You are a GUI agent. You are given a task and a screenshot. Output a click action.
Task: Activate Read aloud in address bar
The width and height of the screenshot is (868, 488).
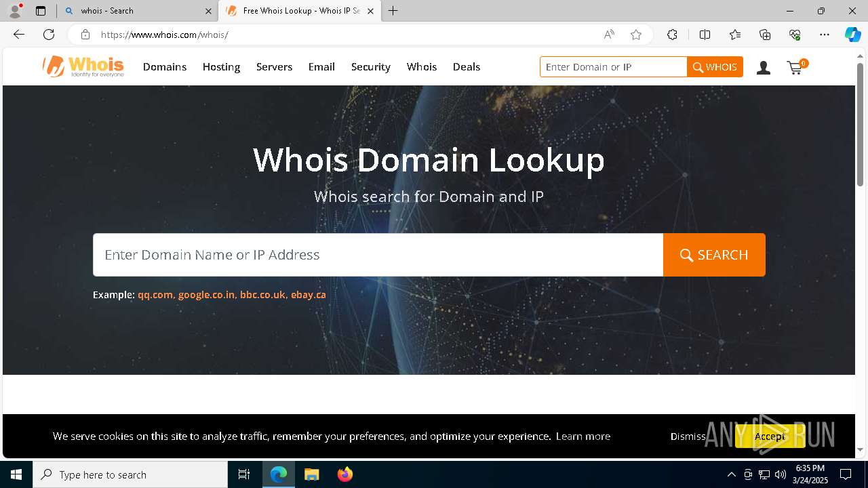click(609, 35)
